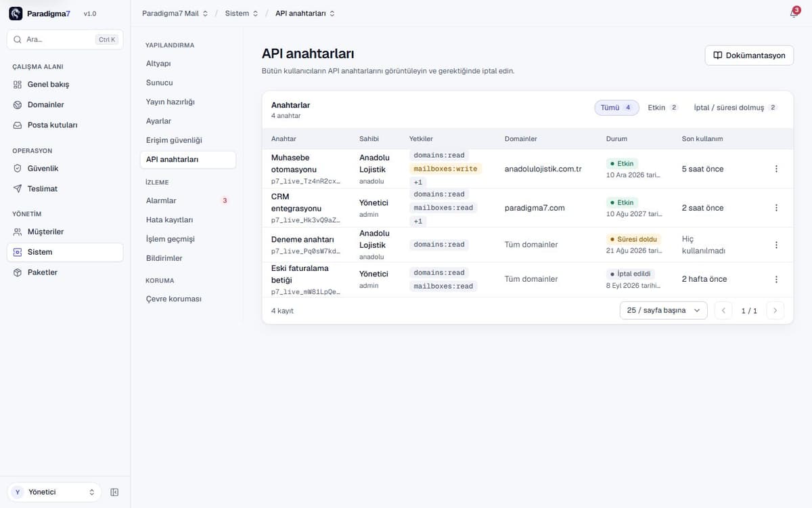Open the 25 / sayfa başına dropdown
This screenshot has height=508, width=812.
(x=663, y=310)
